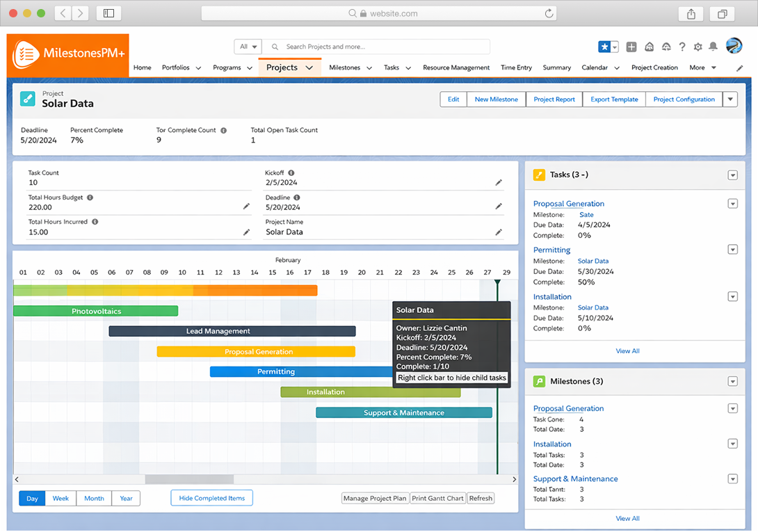758x532 pixels.
Task: Select the Month view button
Action: tap(94, 498)
